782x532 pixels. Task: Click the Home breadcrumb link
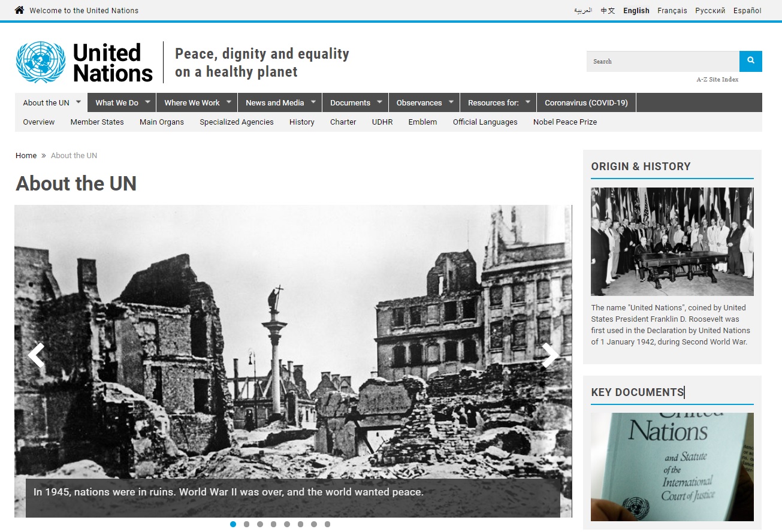[26, 155]
